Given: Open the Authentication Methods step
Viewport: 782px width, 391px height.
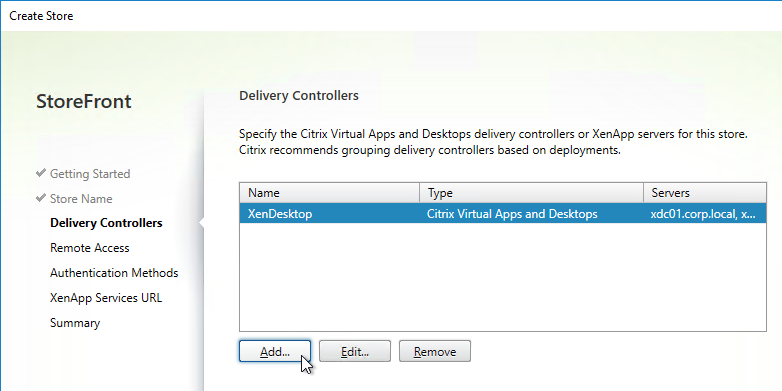Looking at the screenshot, I should 114,273.
